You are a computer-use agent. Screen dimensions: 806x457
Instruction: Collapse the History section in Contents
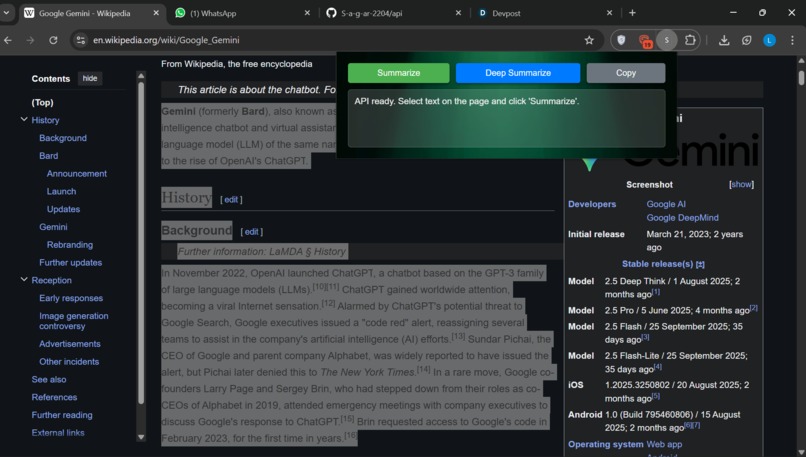tap(24, 119)
